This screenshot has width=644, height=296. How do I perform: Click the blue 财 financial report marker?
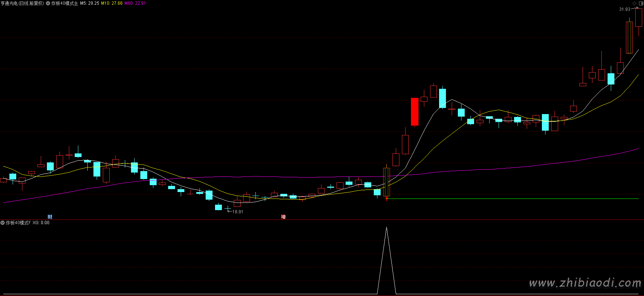pyautogui.click(x=50, y=217)
